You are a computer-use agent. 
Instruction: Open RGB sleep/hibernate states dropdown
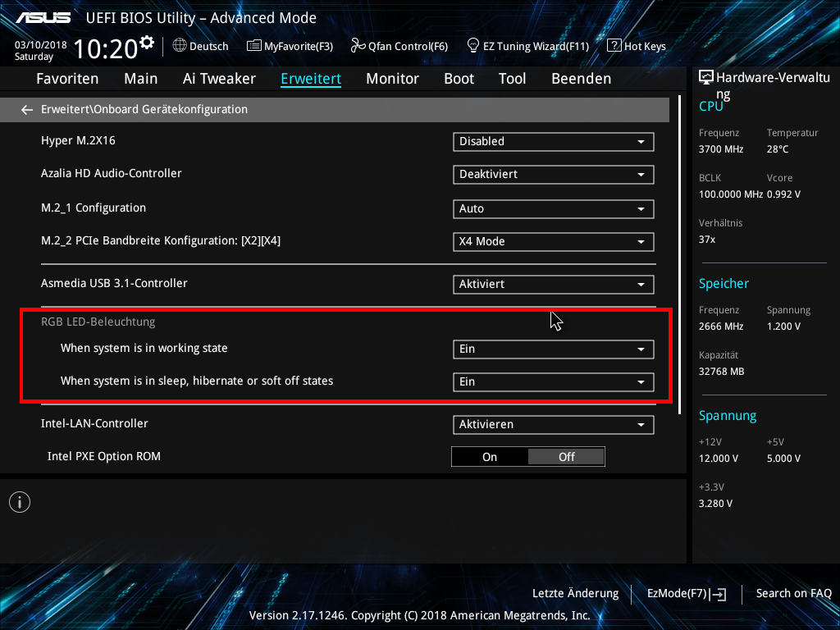[554, 381]
